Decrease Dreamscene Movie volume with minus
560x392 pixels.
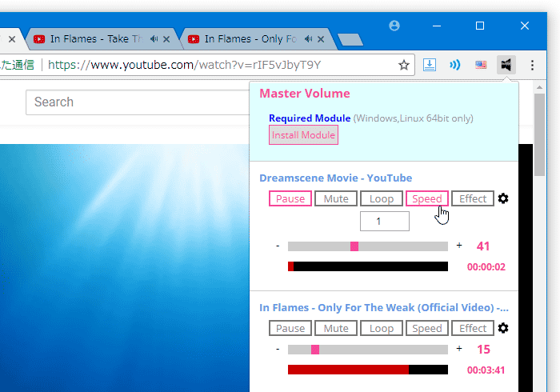point(278,246)
